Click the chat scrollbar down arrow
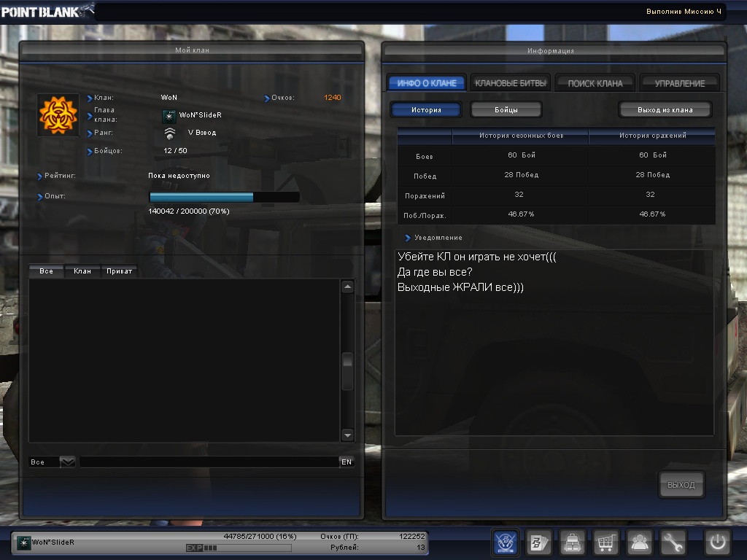 [x=347, y=435]
